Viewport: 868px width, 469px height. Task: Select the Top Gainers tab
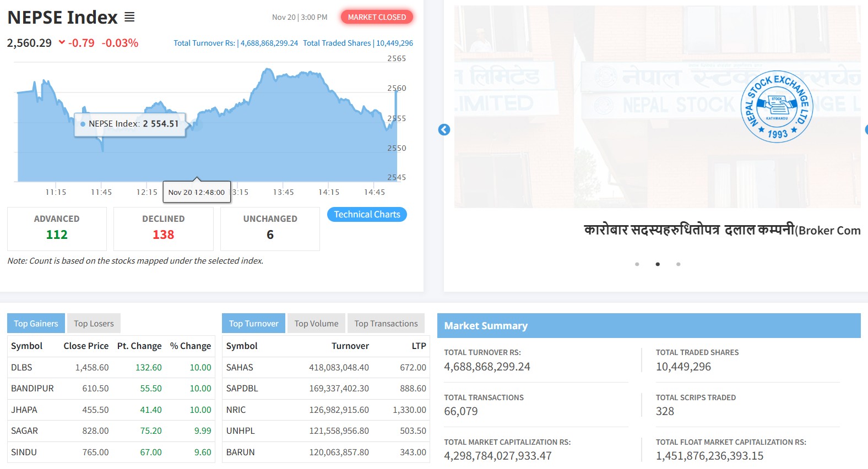pyautogui.click(x=36, y=324)
